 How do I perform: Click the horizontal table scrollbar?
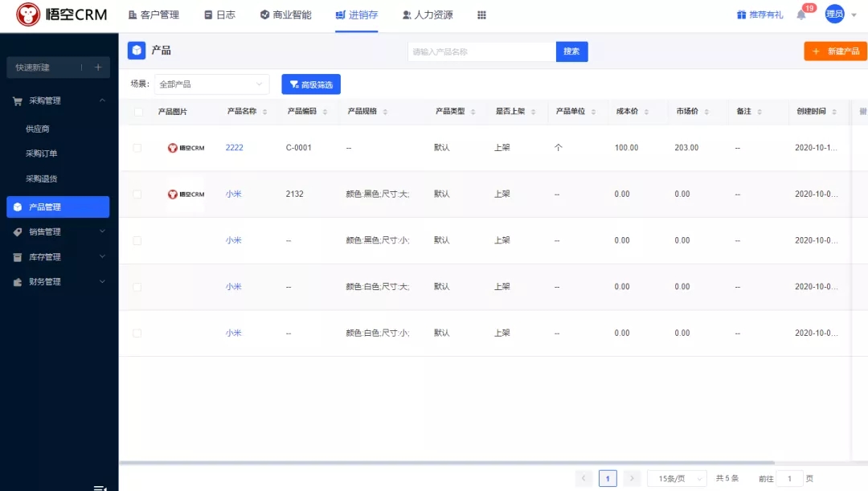pos(447,462)
